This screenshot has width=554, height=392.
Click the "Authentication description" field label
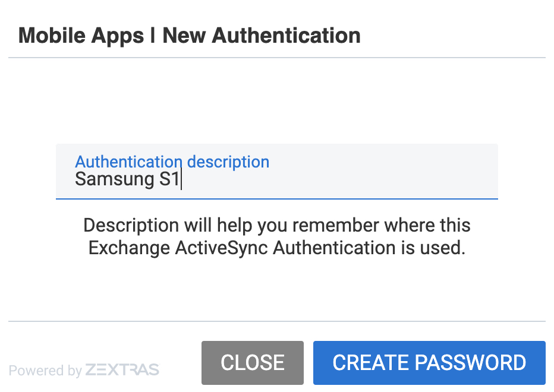click(172, 162)
